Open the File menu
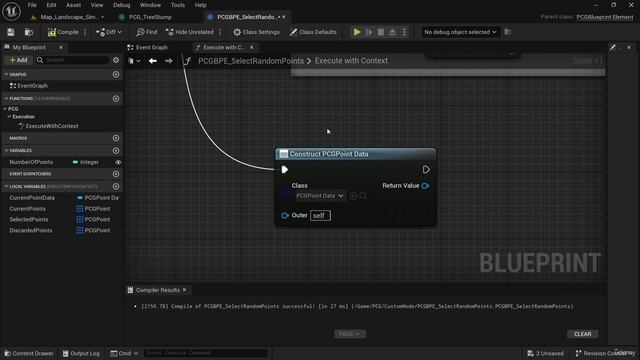The height and width of the screenshot is (360, 640). [x=32, y=5]
